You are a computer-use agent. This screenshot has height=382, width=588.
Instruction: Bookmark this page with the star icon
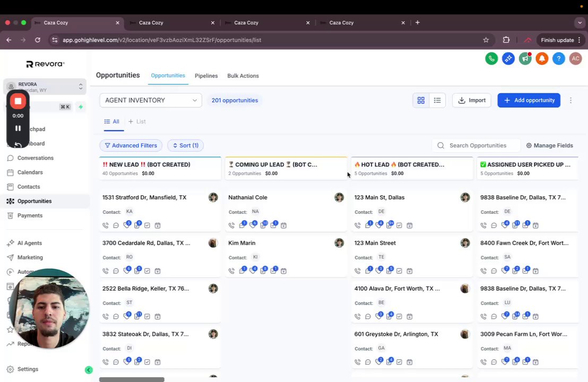(x=486, y=40)
